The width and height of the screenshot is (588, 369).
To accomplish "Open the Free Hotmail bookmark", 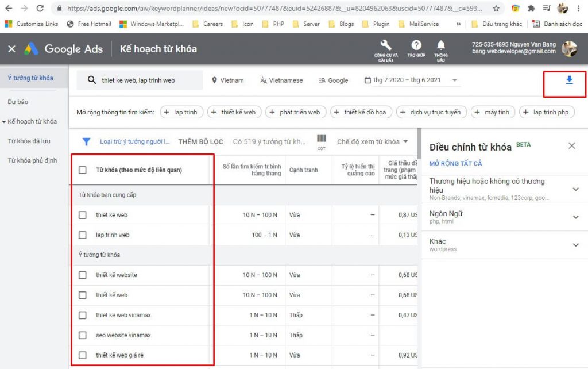I will coord(89,24).
